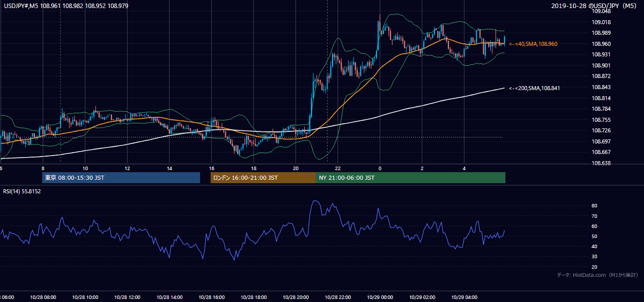Select the 40 SMA 108.960 label

pyautogui.click(x=533, y=44)
